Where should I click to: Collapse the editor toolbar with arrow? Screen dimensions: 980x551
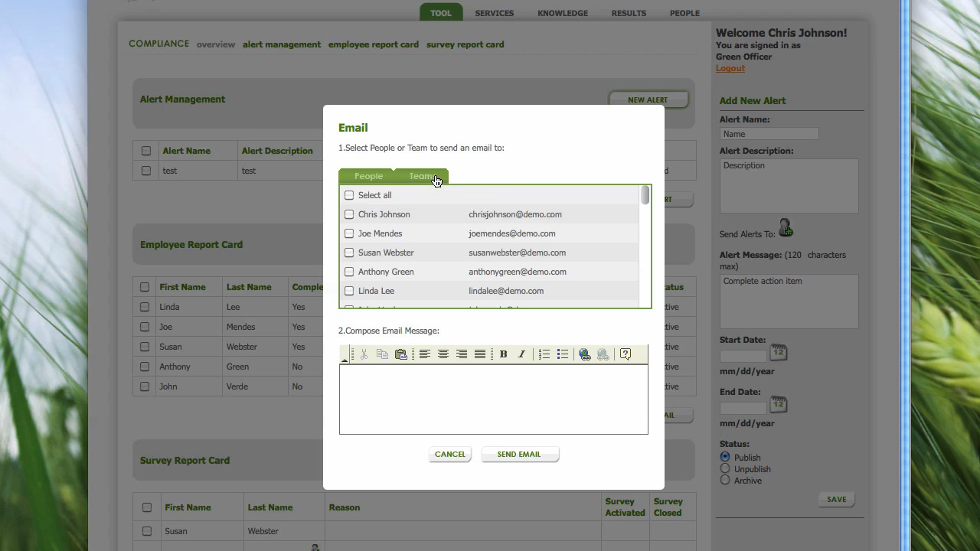[x=345, y=359]
